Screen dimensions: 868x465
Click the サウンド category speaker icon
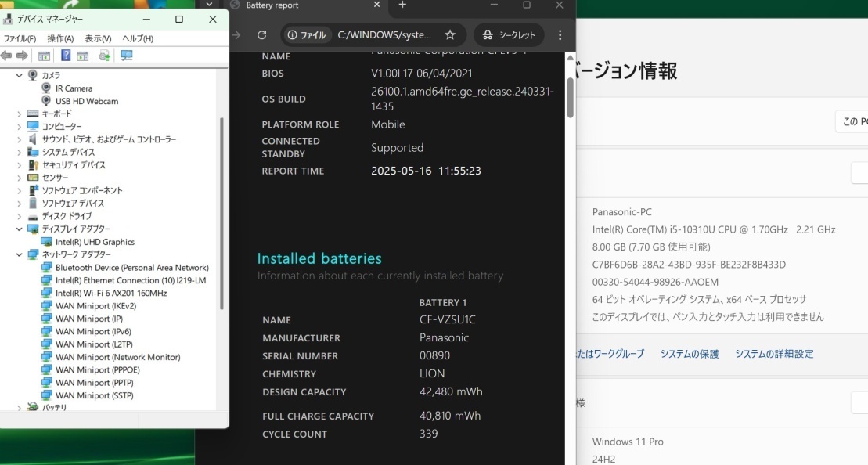click(33, 139)
